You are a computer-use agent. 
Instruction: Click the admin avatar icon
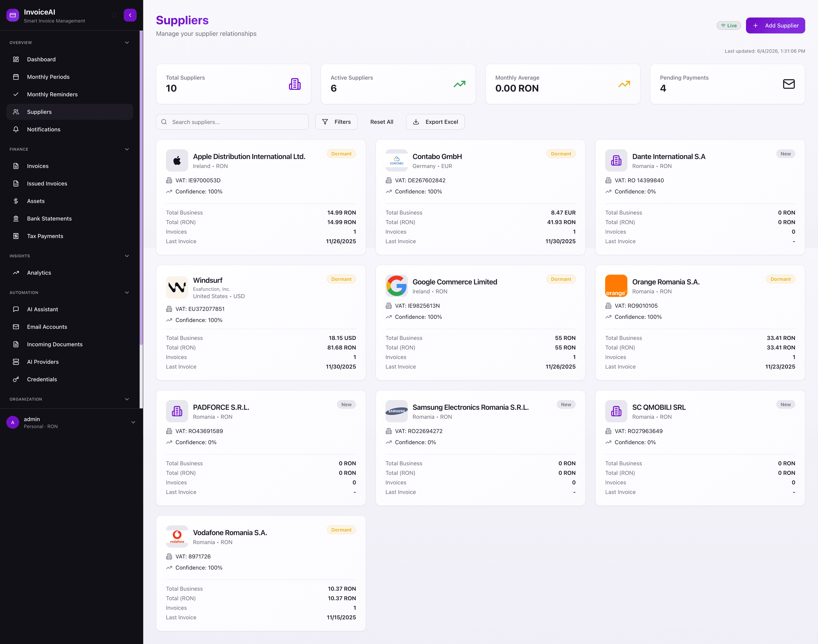tap(13, 422)
